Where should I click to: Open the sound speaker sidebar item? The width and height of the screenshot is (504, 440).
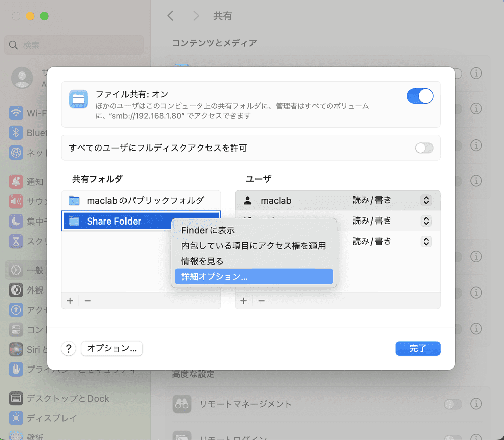click(x=28, y=201)
